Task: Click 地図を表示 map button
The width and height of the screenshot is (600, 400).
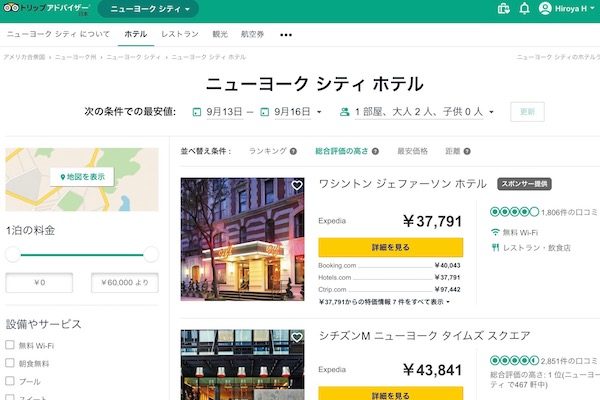Action: (82, 177)
